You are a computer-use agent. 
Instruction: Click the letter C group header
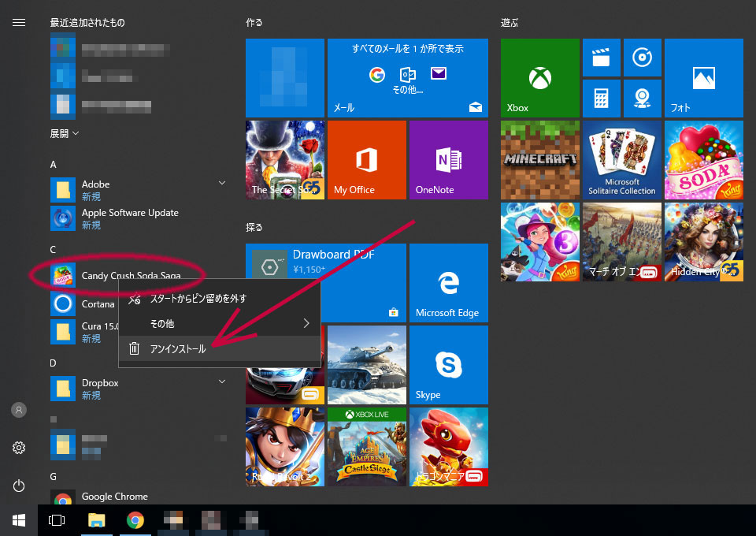click(x=53, y=249)
